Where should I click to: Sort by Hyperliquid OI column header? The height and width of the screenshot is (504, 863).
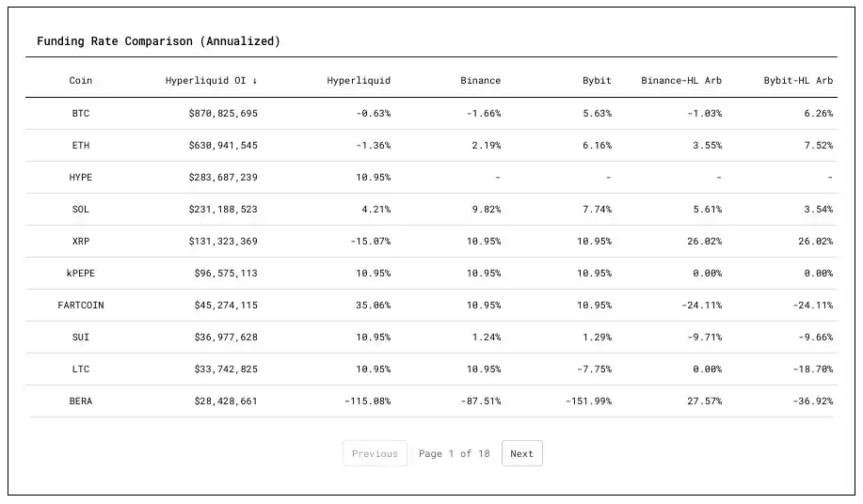click(x=211, y=81)
